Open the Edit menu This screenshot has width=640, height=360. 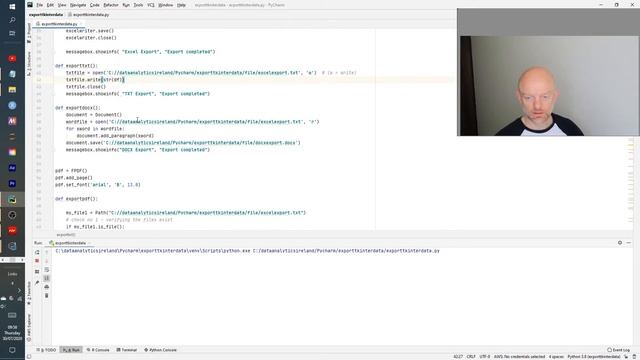coord(50,5)
